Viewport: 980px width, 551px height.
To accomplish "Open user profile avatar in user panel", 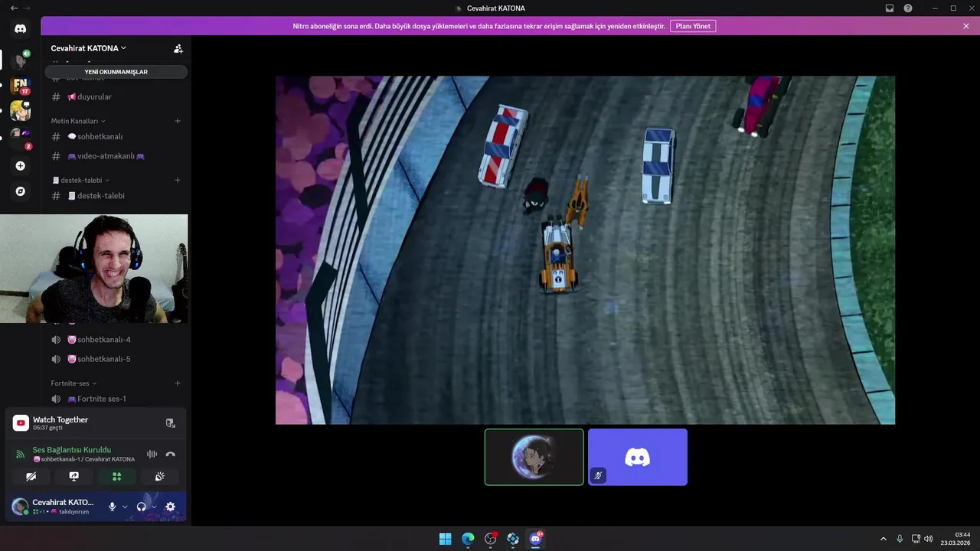I will click(x=20, y=507).
